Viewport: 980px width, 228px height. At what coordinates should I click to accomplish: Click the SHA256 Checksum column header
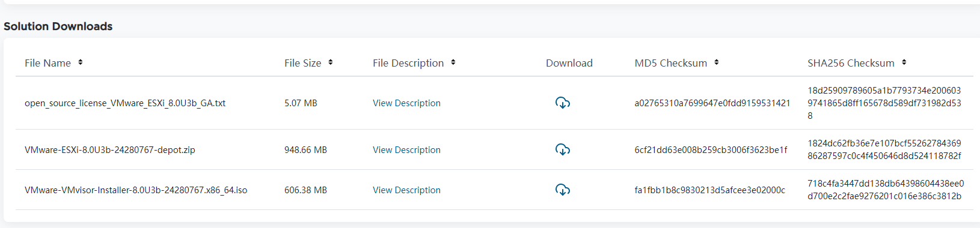[851, 63]
